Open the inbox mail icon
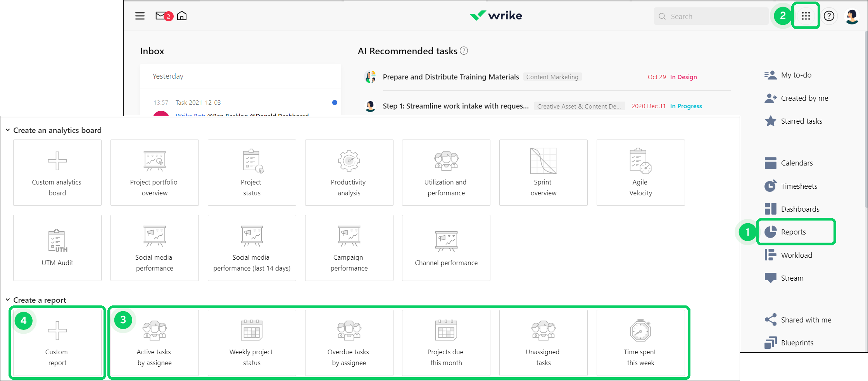 tap(160, 16)
